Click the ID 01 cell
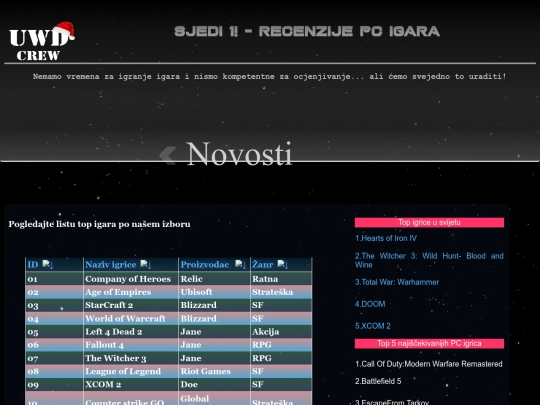This screenshot has width=540, height=405. 54,279
